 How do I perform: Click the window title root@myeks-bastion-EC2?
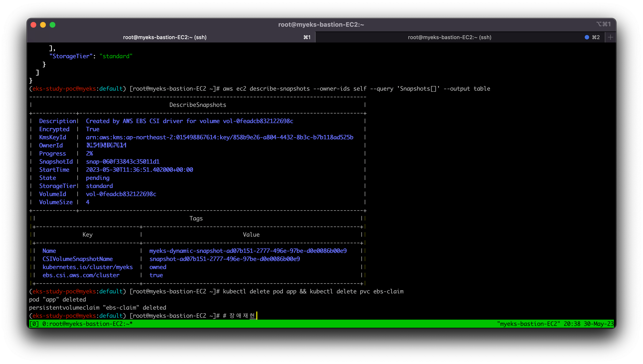coord(321,25)
